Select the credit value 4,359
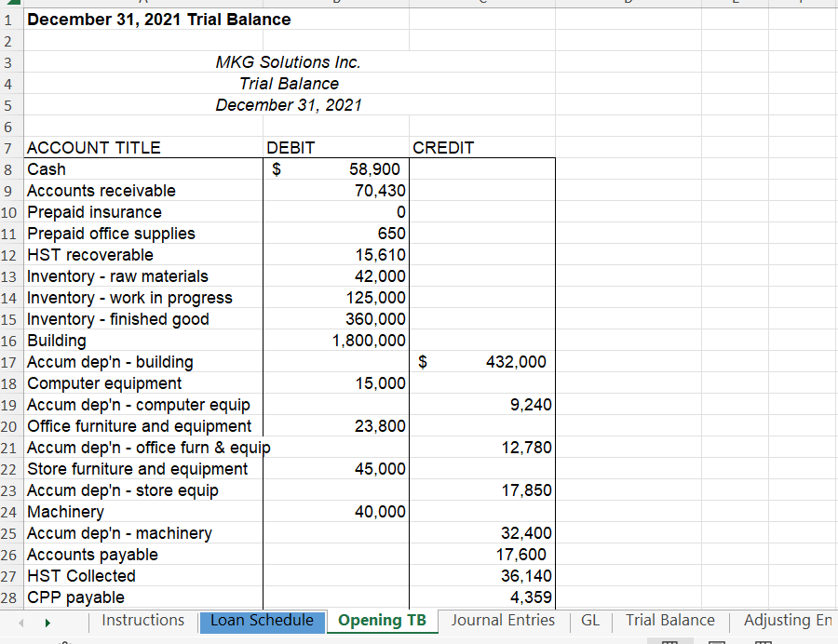The height and width of the screenshot is (644, 838). point(482,597)
